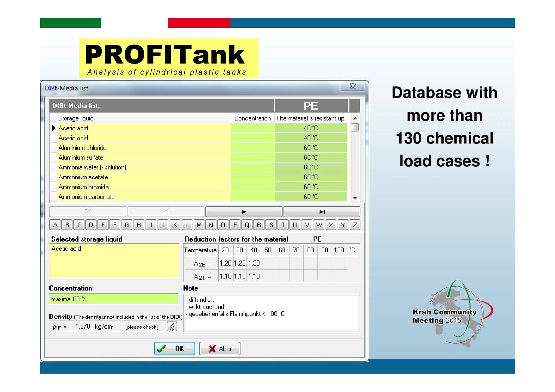This screenshot has width=555, height=392.
Task: Filter media list by letter S
Action: [x=271, y=225]
